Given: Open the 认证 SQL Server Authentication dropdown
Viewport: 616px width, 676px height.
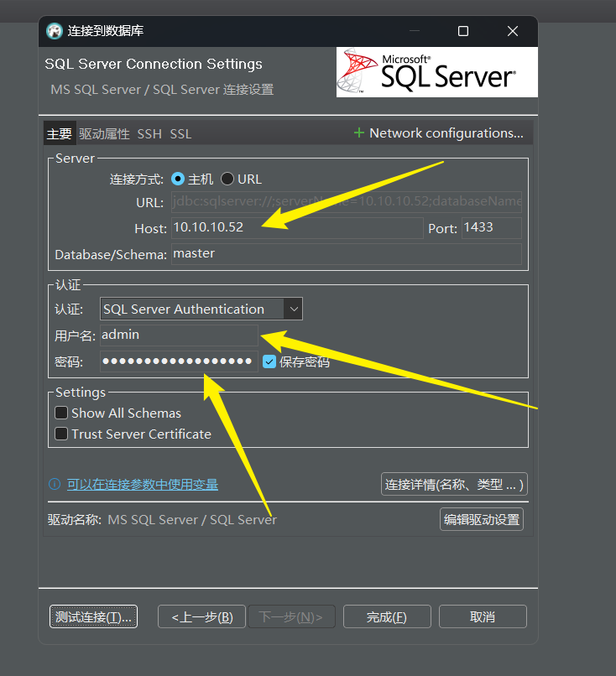Looking at the screenshot, I should click(201, 309).
